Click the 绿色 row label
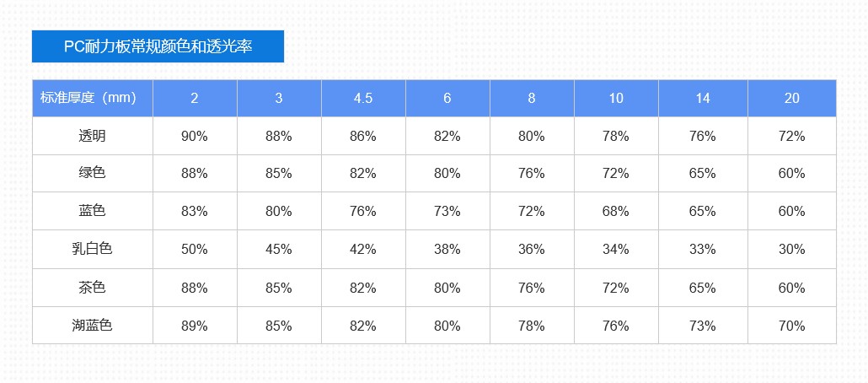 tap(93, 174)
